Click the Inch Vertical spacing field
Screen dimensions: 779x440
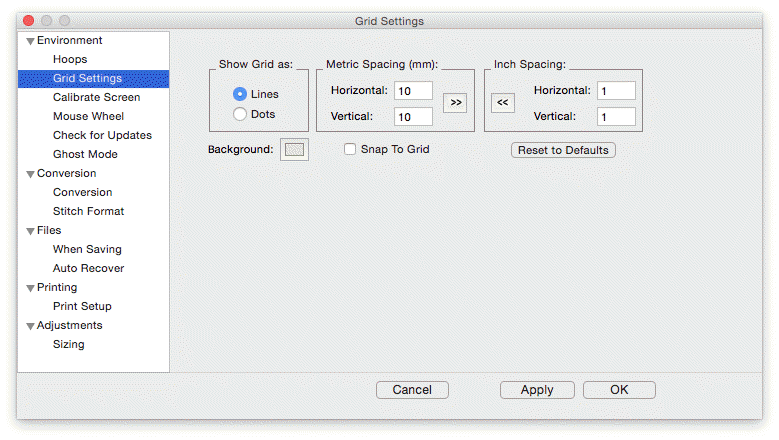pos(616,117)
